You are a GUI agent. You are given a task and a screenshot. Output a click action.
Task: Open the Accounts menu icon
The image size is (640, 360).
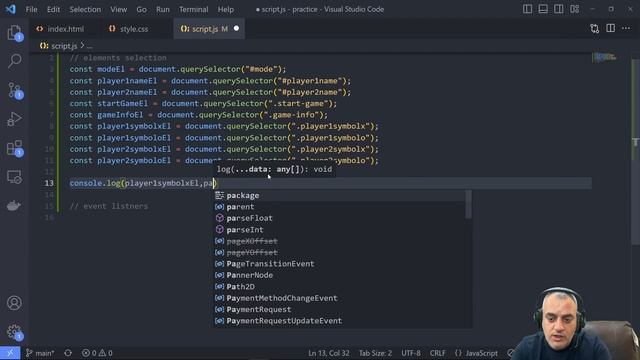point(14,303)
